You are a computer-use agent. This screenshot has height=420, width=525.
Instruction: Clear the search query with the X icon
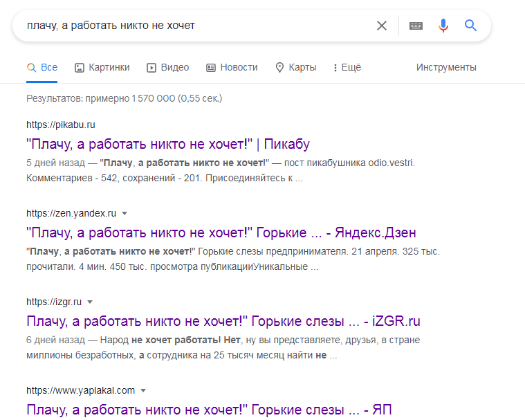[381, 26]
